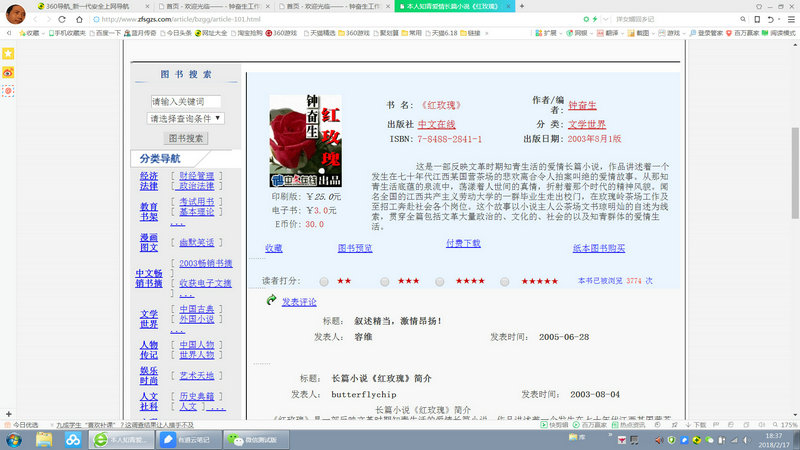Open File Explorer from the taskbar
This screenshot has height=450, width=800.
point(44,440)
